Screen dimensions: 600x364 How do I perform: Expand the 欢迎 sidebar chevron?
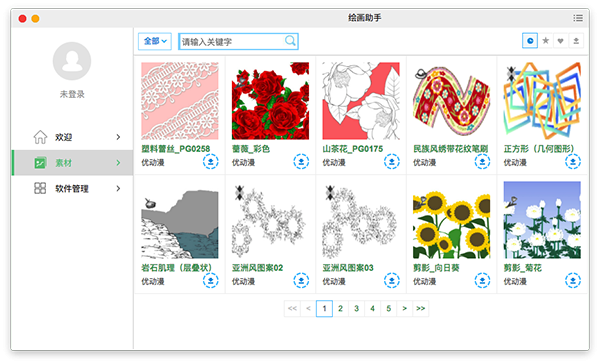(118, 137)
